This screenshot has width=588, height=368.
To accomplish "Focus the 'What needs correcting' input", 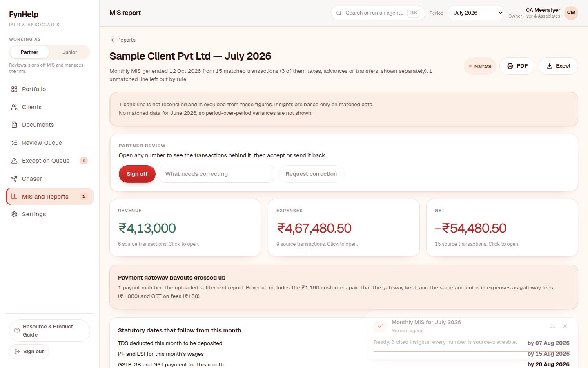I will (x=217, y=174).
